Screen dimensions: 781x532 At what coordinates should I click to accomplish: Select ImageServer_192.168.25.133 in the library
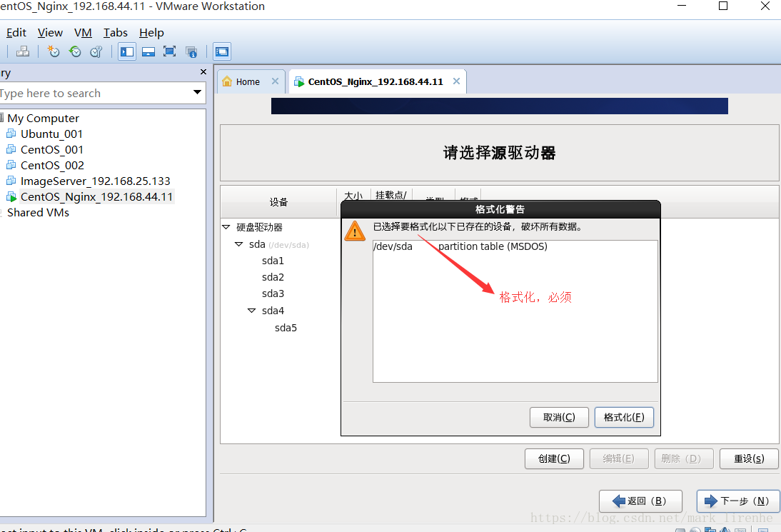(x=95, y=181)
